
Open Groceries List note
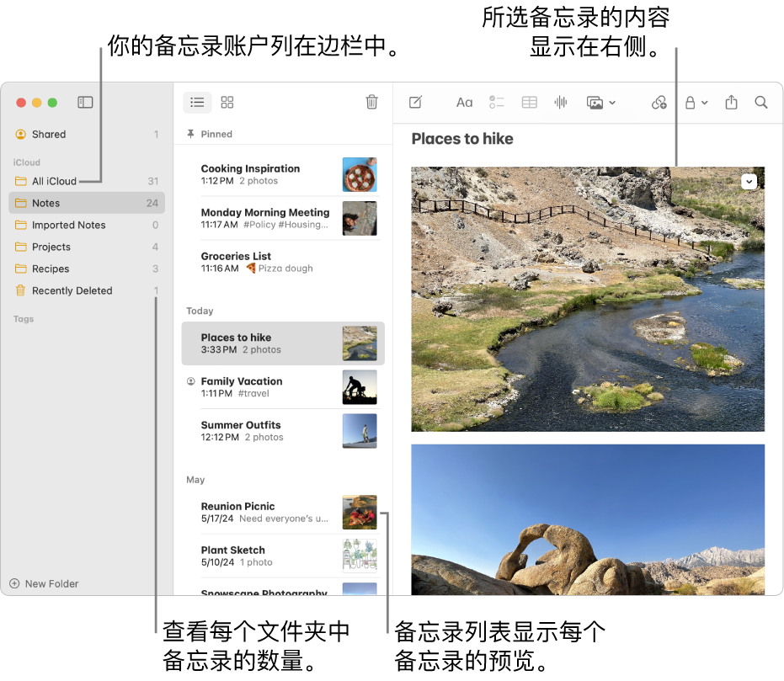(283, 262)
